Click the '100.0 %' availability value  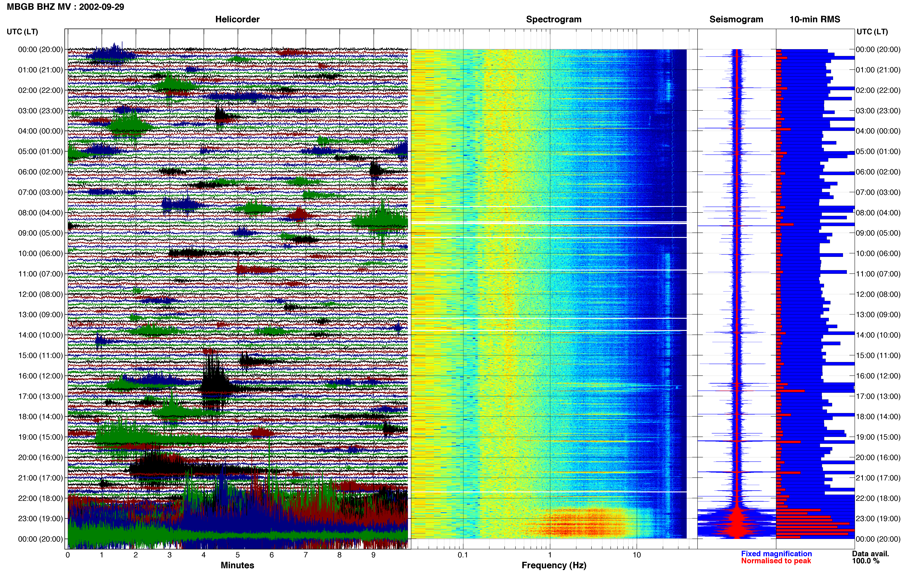click(x=865, y=561)
